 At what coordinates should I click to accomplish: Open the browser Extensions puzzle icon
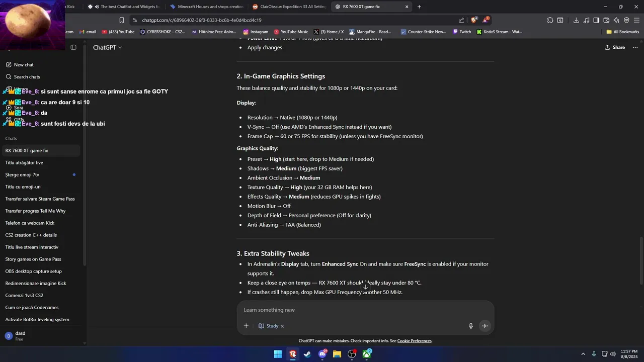[x=550, y=20]
